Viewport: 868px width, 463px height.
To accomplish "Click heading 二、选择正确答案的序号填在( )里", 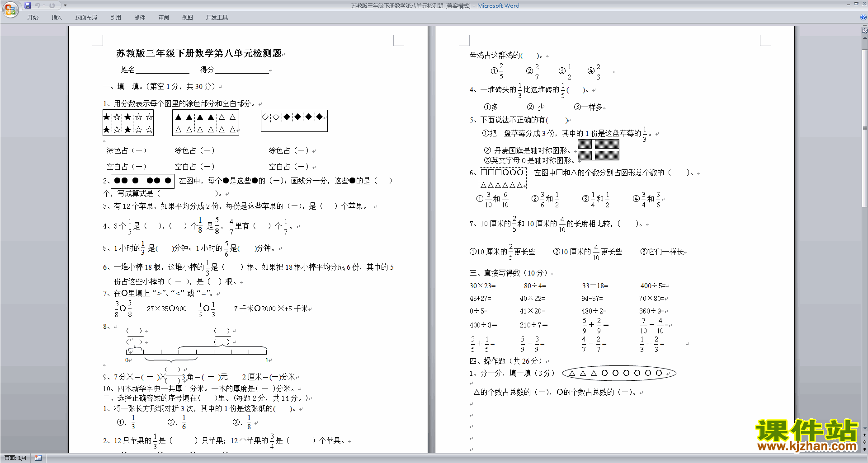I will 206,398.
